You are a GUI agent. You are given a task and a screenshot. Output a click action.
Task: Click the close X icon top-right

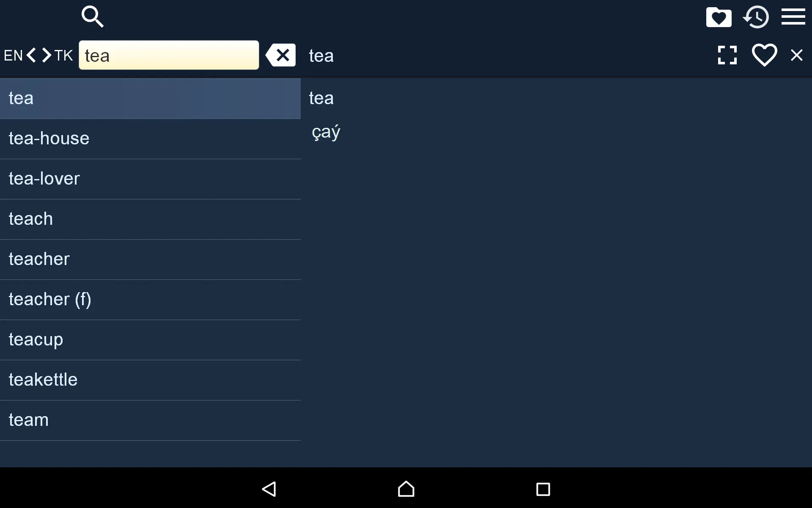(796, 55)
